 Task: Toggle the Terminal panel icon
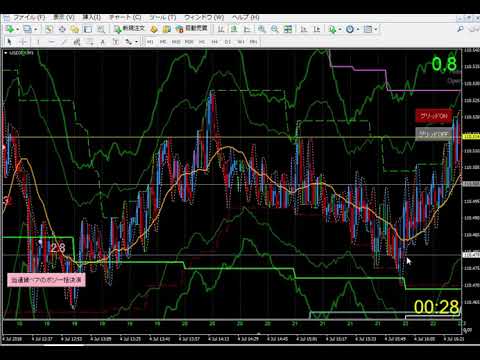coord(88,29)
